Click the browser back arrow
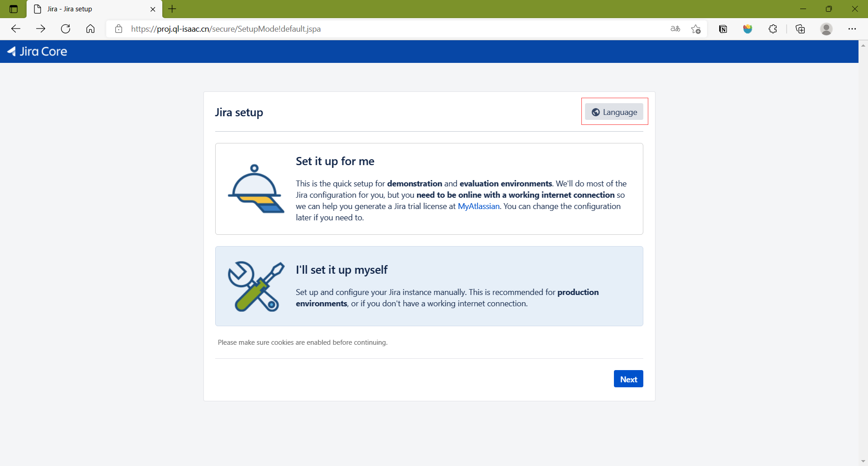The height and width of the screenshot is (466, 868). click(x=16, y=29)
